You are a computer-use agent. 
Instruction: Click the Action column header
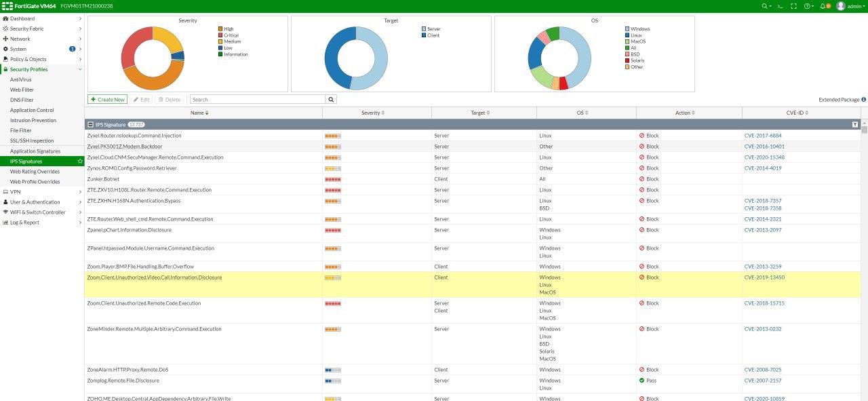pos(689,113)
